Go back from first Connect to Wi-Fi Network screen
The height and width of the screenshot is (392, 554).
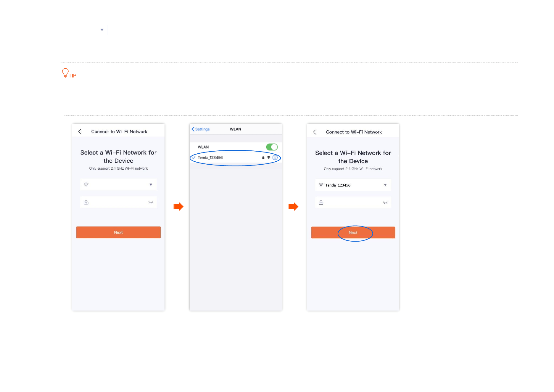point(80,131)
